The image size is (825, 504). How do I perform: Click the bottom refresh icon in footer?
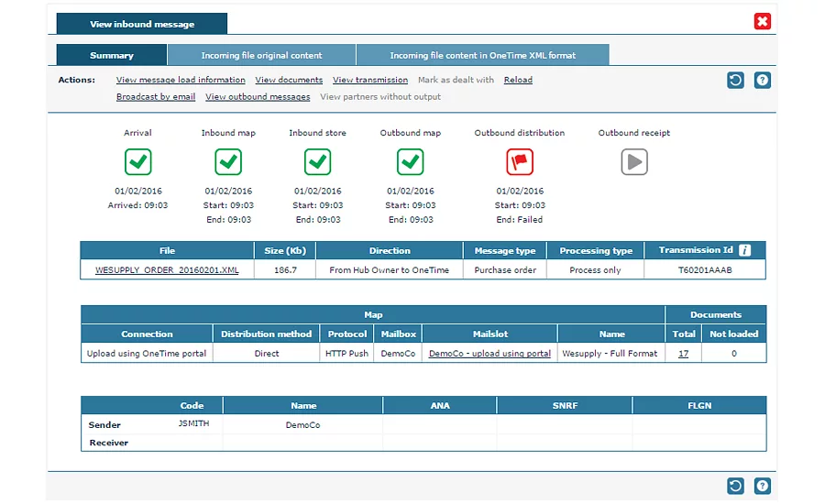pos(735,486)
